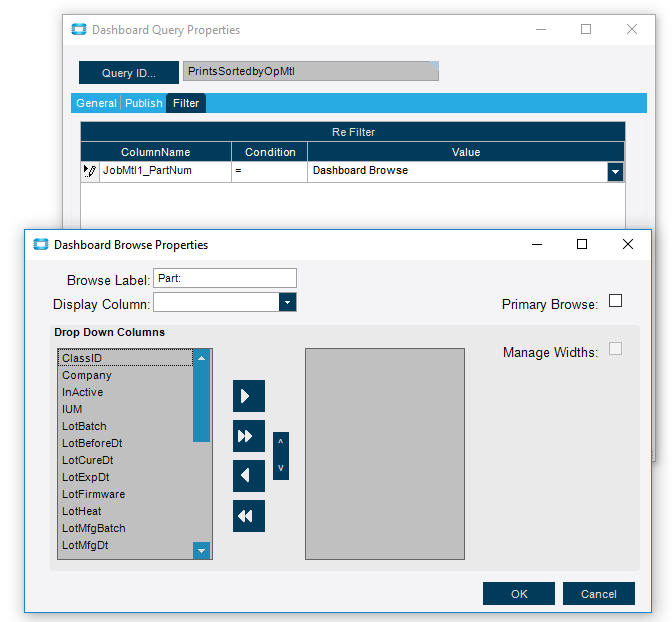Open the Display Column dropdown
This screenshot has width=672, height=622.
287,302
